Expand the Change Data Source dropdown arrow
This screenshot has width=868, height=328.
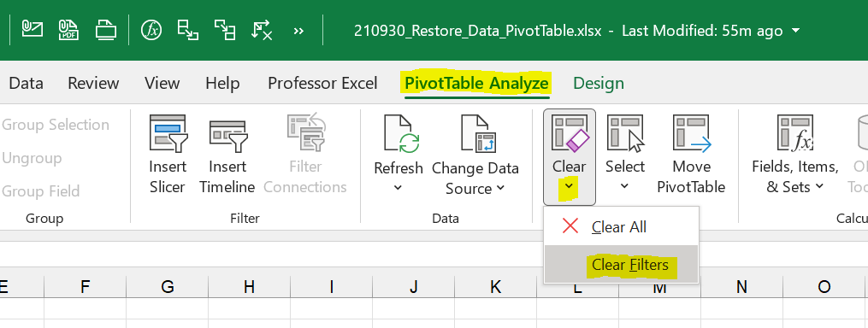[500, 188]
